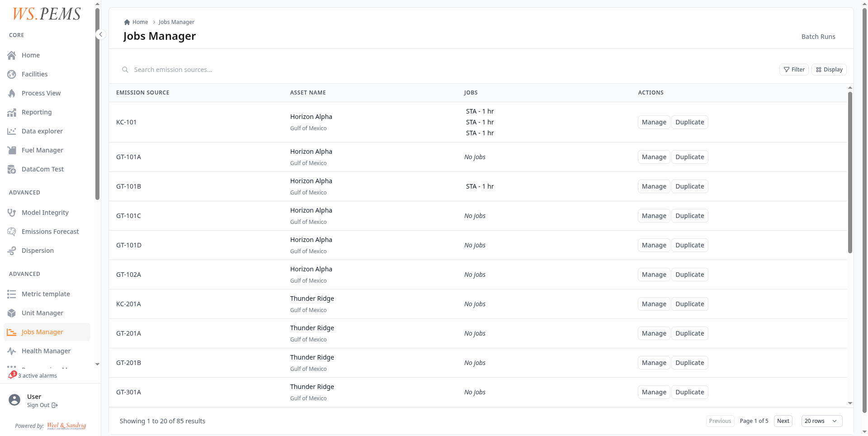Click the Unit Manager cube icon
868x436 pixels.
[12, 313]
